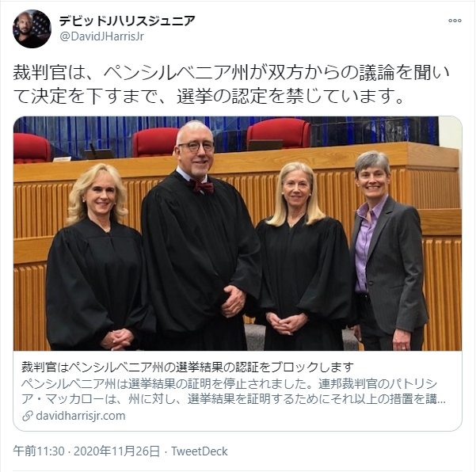The image size is (476, 472).
Task: Click the timestamp 午前11:30 · 2020年11月26日
Action: click(86, 451)
